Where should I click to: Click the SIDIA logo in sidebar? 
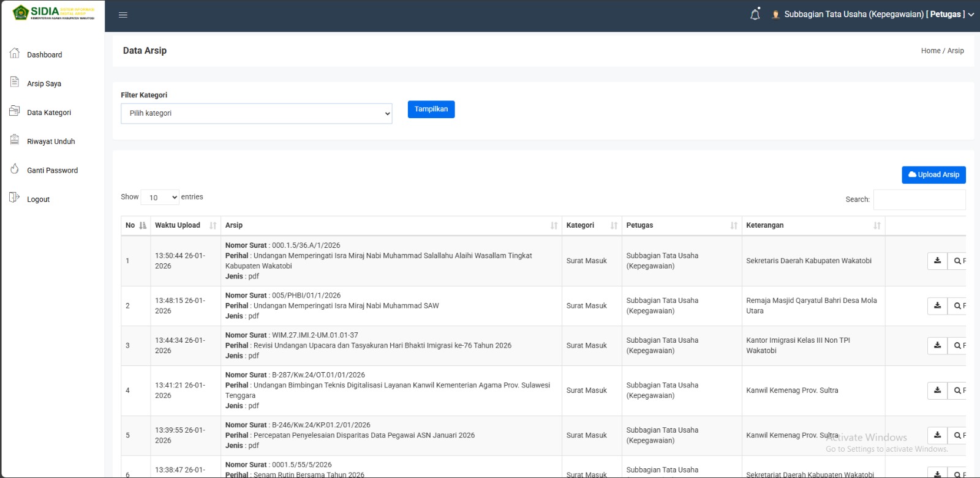click(x=54, y=13)
